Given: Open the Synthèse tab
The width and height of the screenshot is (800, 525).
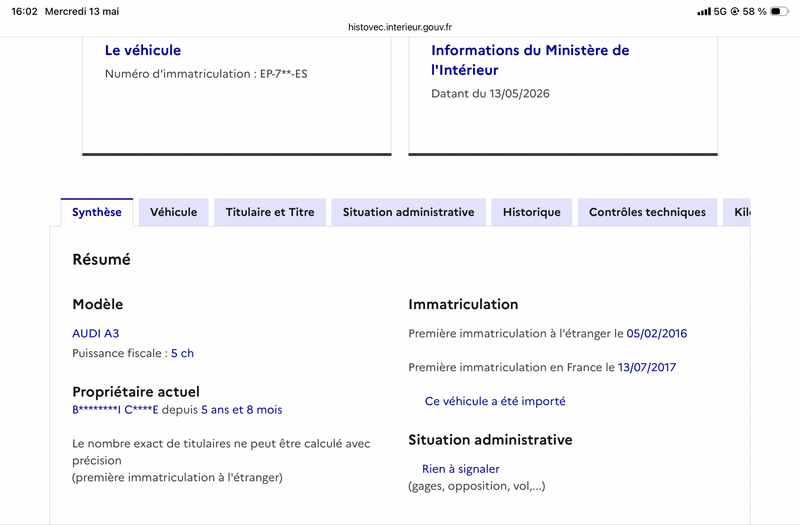Looking at the screenshot, I should click(x=97, y=212).
